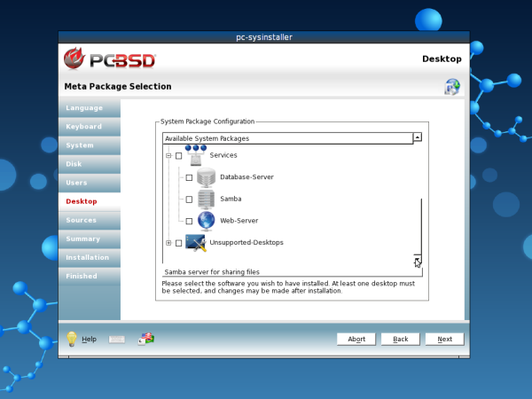Screen dimensions: 532x399
Task: Click the Services network icon
Action: [x=195, y=154]
